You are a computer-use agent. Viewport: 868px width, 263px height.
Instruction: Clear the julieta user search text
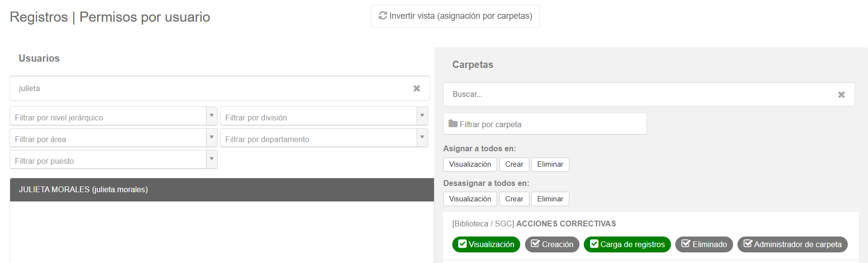[417, 89]
